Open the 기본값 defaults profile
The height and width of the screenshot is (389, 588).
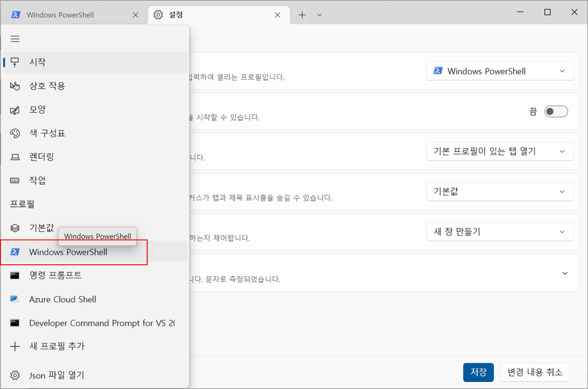[x=41, y=228]
